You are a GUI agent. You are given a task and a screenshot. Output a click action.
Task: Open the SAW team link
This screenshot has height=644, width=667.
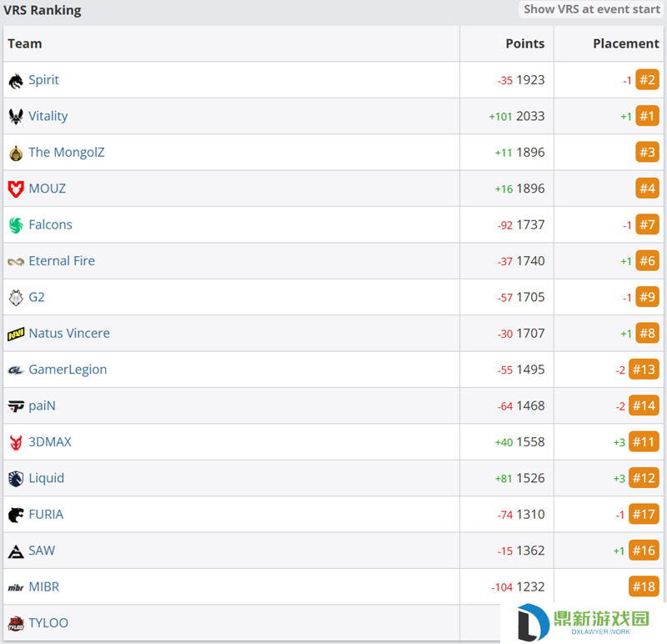coord(42,551)
